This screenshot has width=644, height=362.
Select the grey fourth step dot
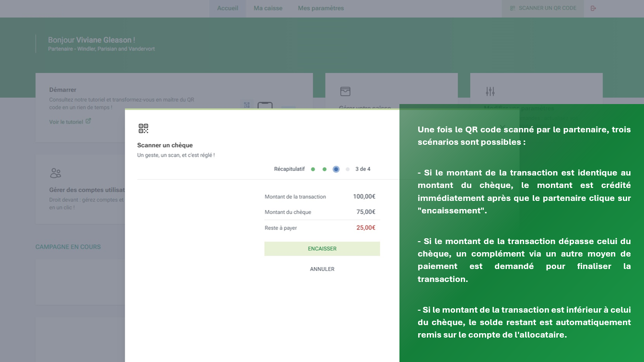[x=348, y=169]
